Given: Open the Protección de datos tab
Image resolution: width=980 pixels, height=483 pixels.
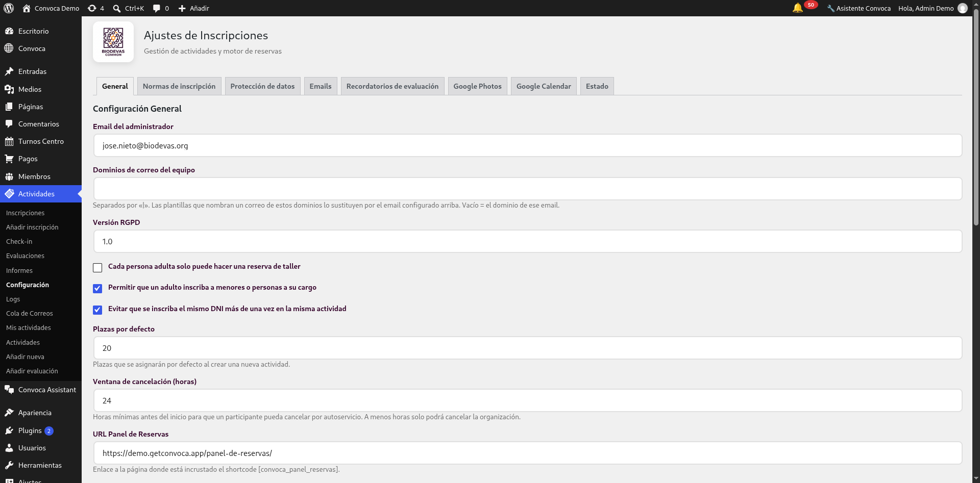Looking at the screenshot, I should pyautogui.click(x=262, y=86).
